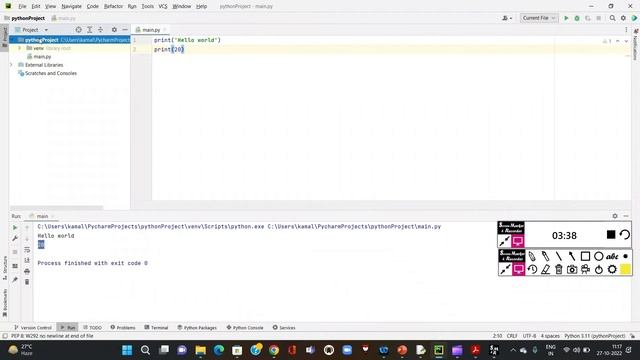The height and width of the screenshot is (360, 640).
Task: Click power icon in Screen Marker toolbar
Action: coord(599,269)
